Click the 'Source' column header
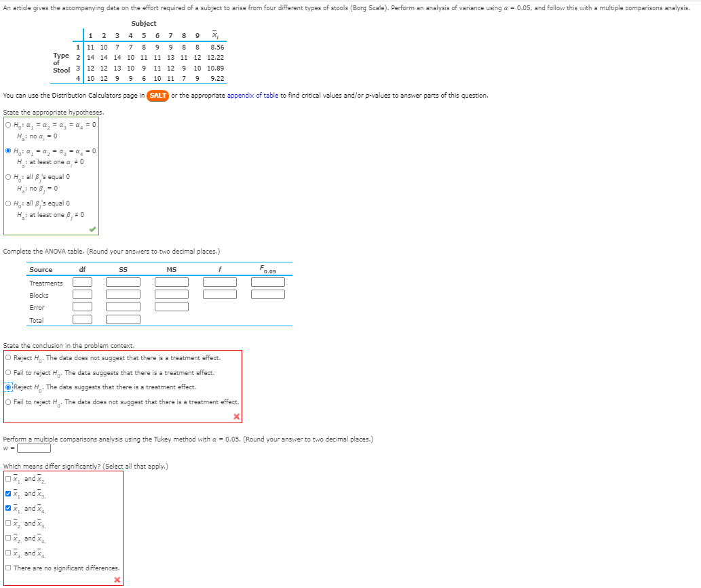701x588 pixels. pos(41,270)
